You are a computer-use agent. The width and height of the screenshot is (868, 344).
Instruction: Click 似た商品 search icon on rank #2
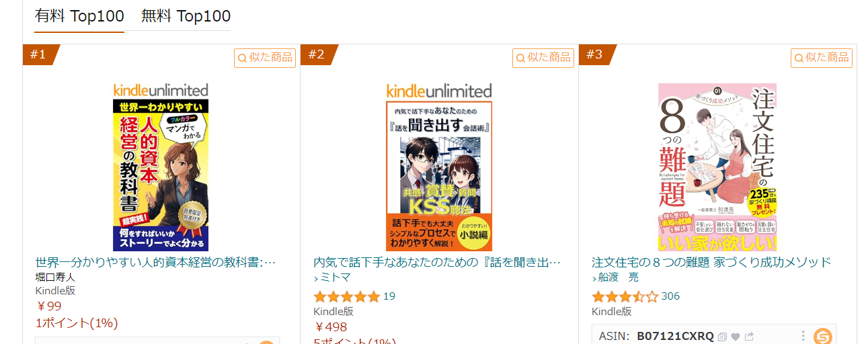[543, 58]
